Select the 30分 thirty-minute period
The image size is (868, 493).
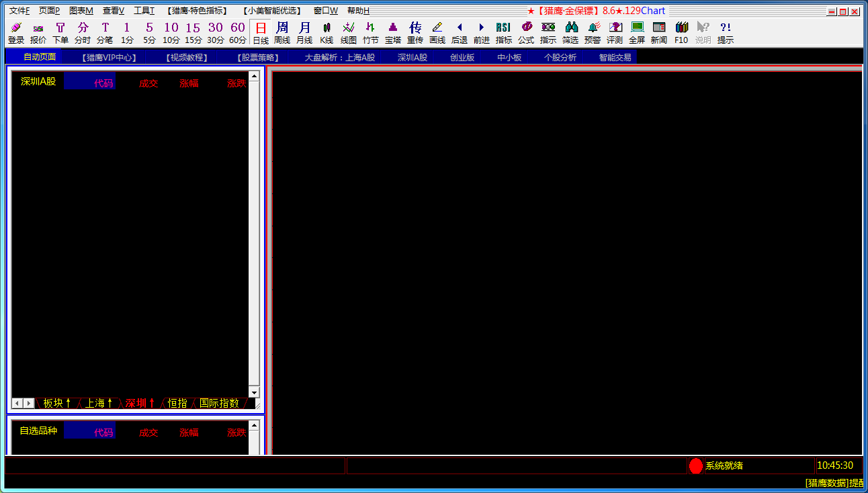click(216, 33)
